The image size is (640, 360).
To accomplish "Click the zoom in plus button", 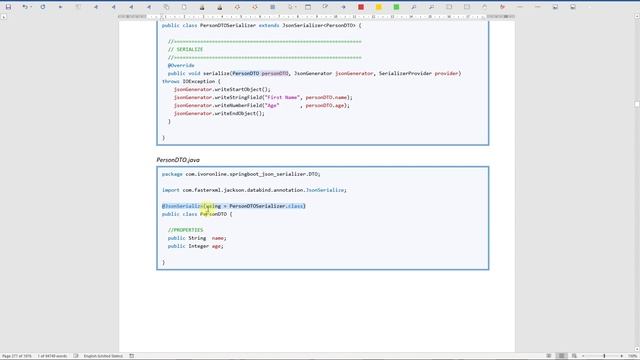I will pyautogui.click(x=622, y=356).
